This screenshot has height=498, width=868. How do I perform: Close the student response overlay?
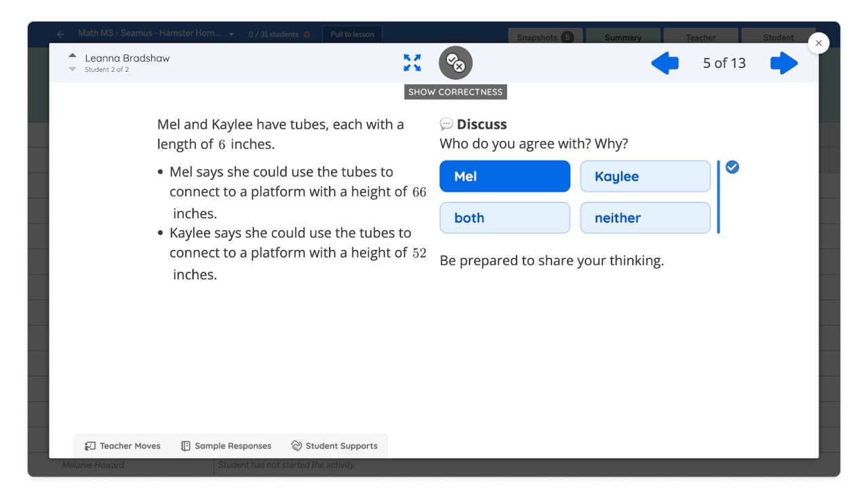[818, 43]
